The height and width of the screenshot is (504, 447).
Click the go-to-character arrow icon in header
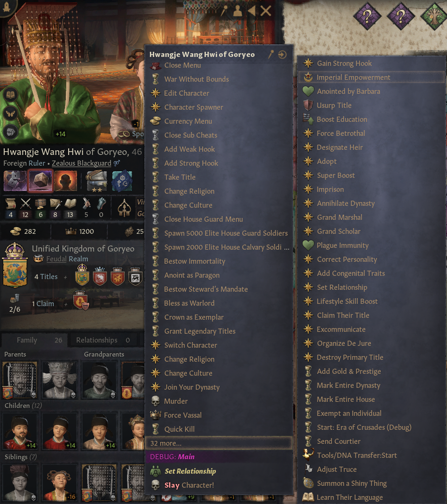(x=282, y=55)
